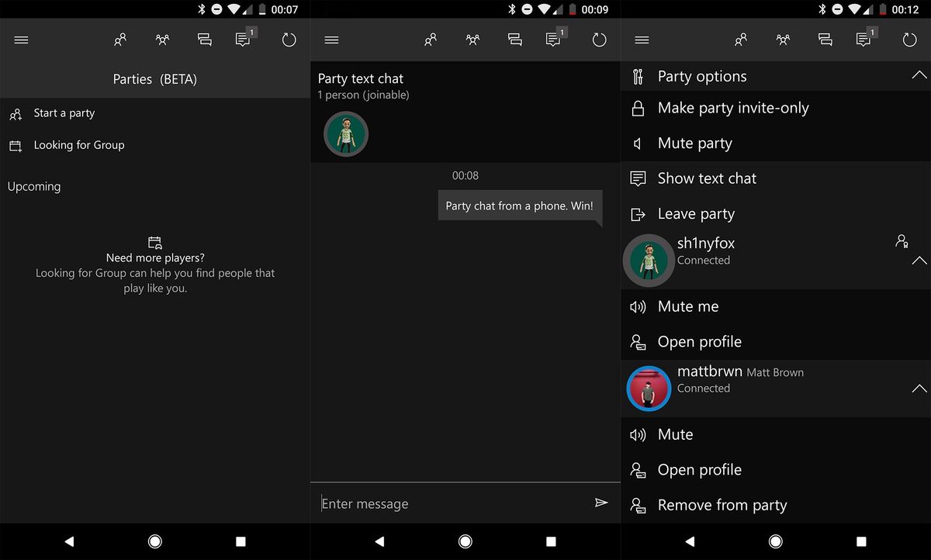931x560 pixels.
Task: Open the Friends icon in the toolbar
Action: (120, 40)
